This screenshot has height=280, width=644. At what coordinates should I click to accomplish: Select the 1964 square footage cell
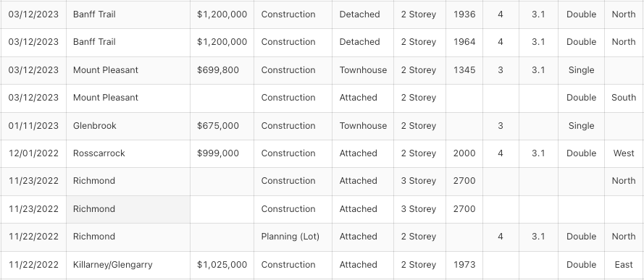pyautogui.click(x=464, y=42)
